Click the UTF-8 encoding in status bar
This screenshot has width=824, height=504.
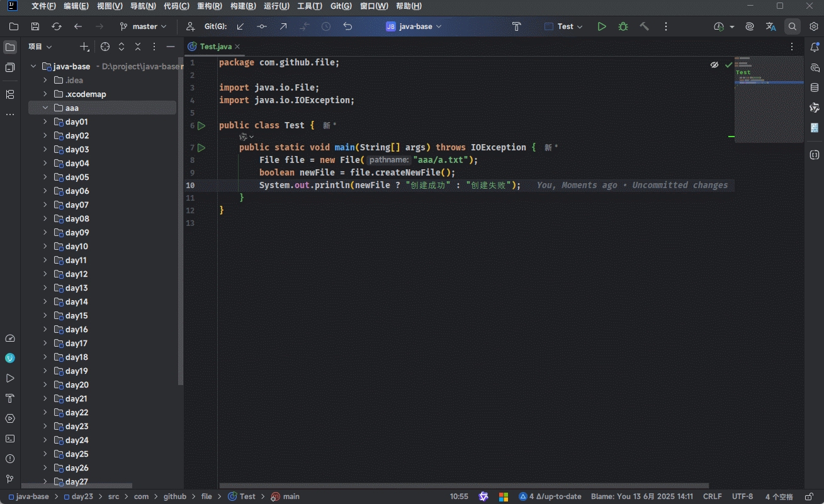tap(742, 496)
